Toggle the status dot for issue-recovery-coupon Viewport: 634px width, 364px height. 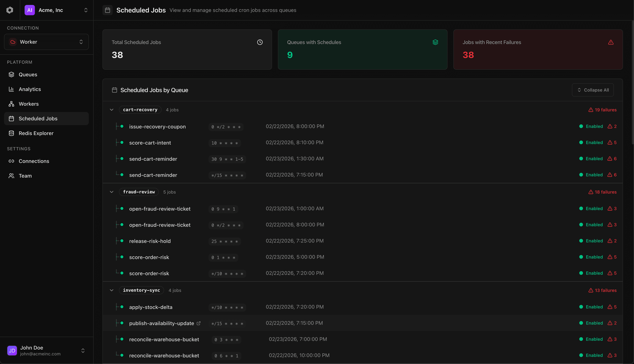122,126
